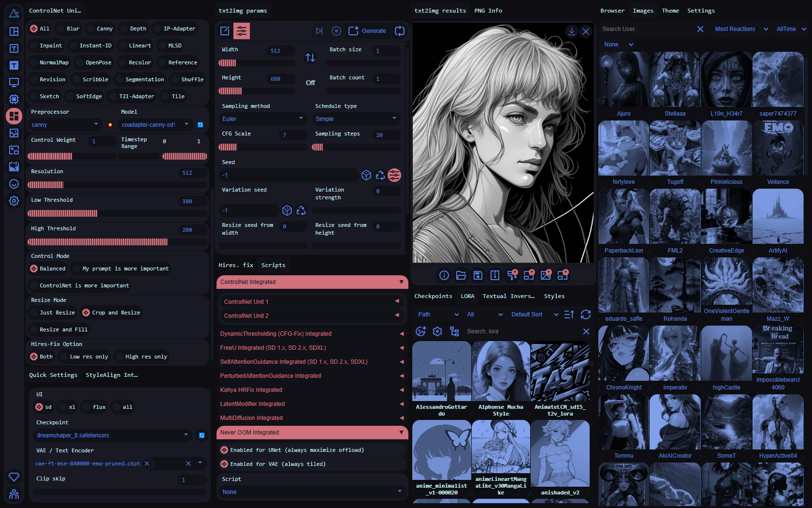This screenshot has width=812, height=508.
Task: Refresh the checkpoint list icon
Action: (202, 435)
